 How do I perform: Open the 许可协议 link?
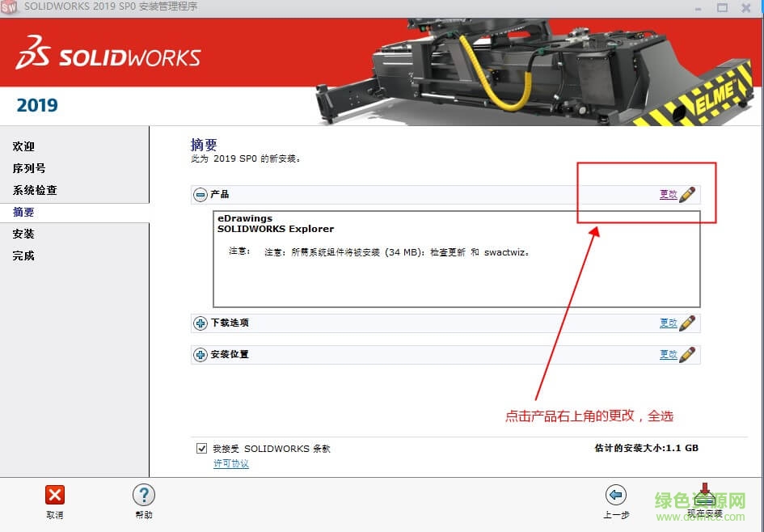coord(230,463)
